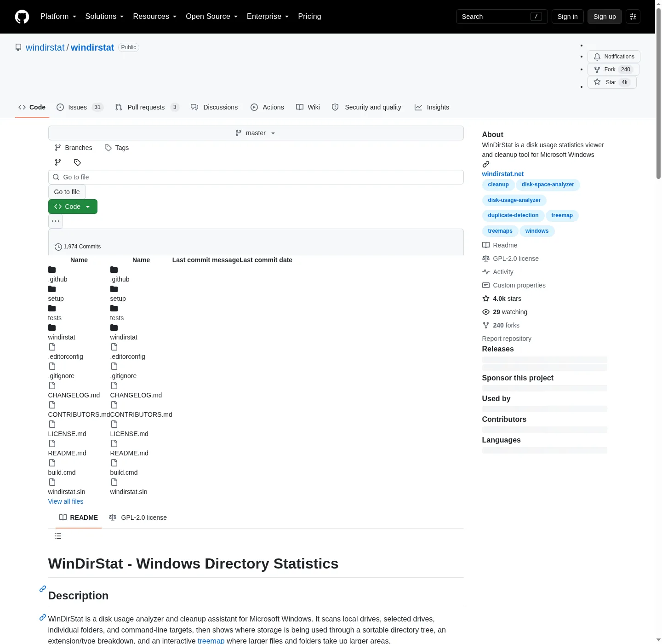Click the branches icon below Branches link
Viewport: 662px width, 644px height.
point(58,162)
